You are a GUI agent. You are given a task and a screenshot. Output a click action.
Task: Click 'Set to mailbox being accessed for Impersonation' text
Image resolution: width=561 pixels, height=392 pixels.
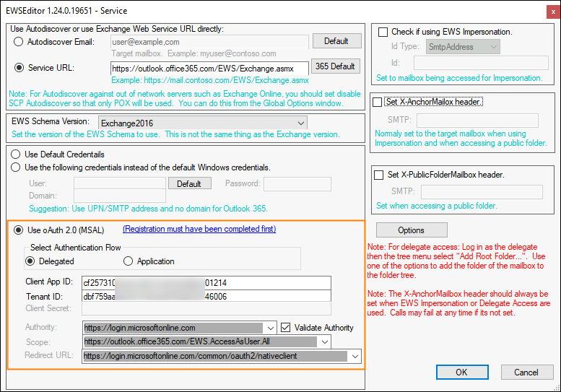(459, 78)
